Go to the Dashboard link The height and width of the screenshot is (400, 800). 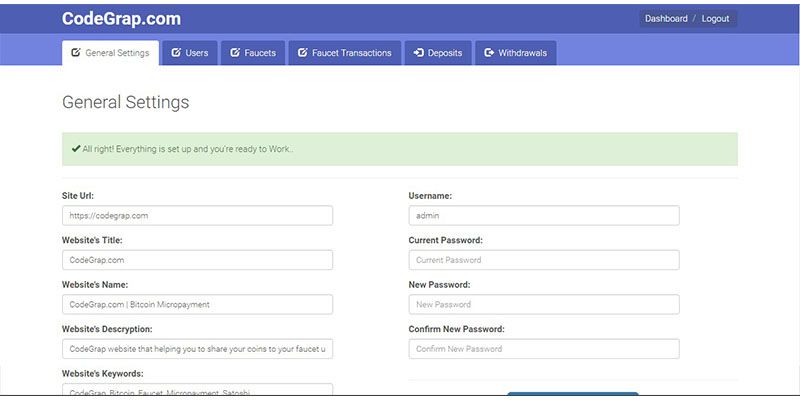click(666, 18)
